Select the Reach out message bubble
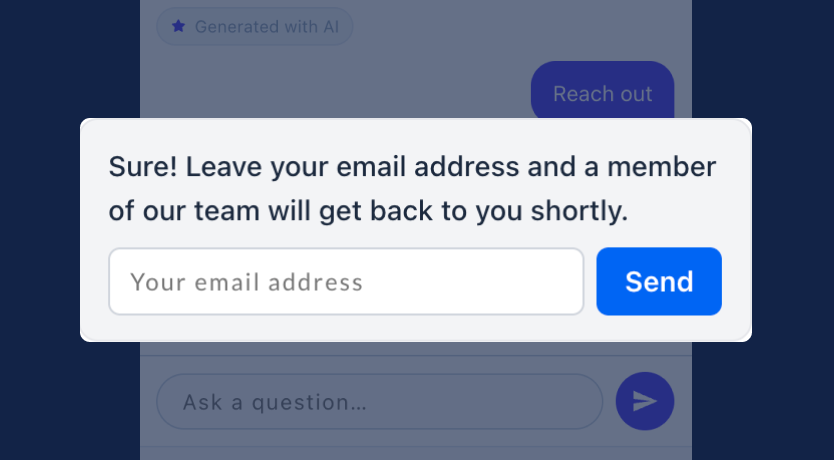The height and width of the screenshot is (460, 834). [602, 92]
